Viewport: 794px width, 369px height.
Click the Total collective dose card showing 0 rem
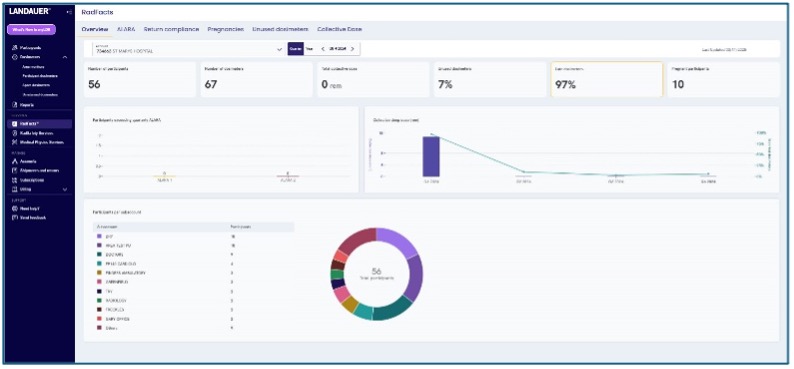click(373, 79)
